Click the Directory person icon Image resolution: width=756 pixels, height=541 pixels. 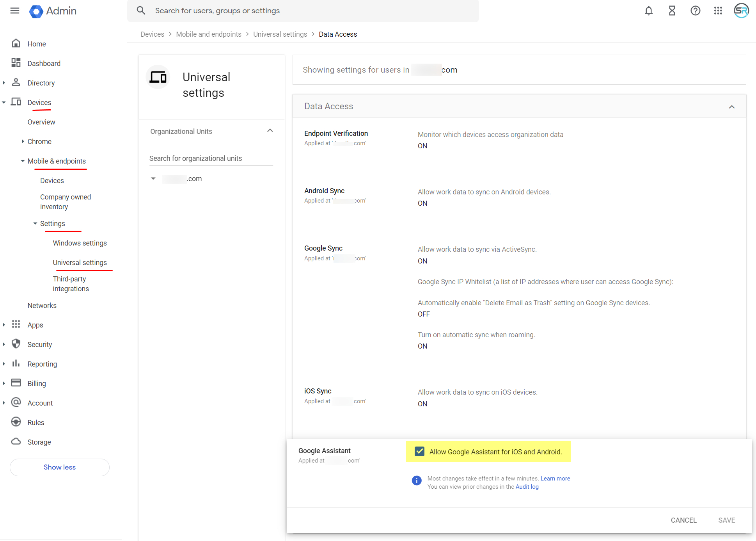click(16, 82)
